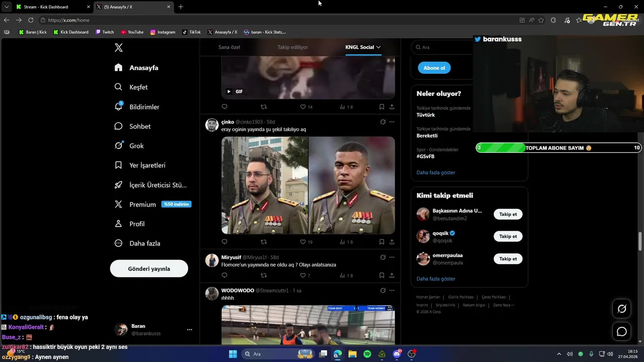
Task: Follow qoqsik with Takip et
Action: pos(508,236)
